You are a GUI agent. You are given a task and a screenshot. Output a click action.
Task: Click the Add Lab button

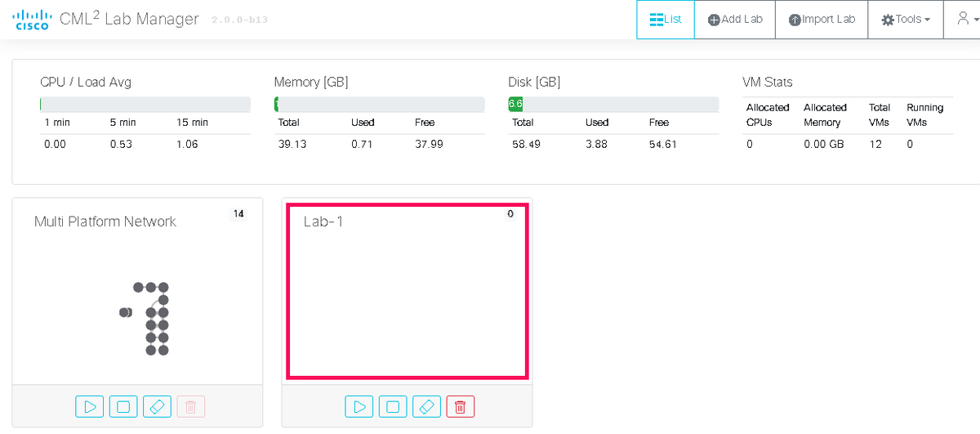735,19
